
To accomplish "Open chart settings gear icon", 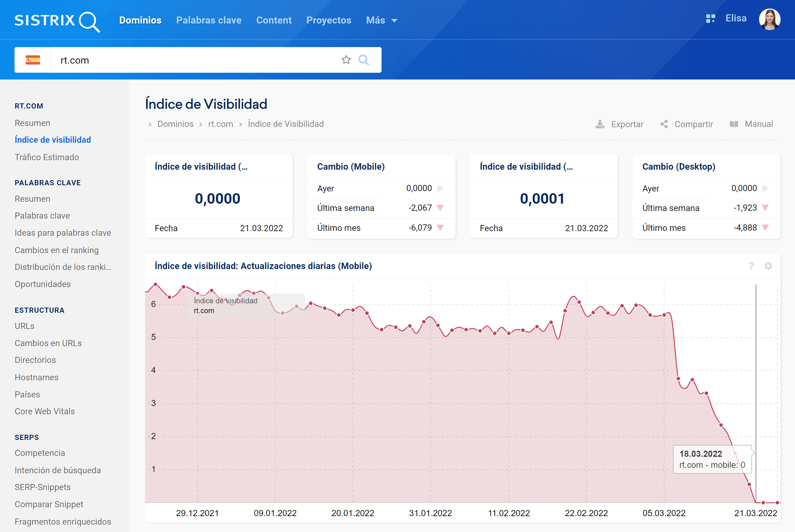I will click(768, 266).
